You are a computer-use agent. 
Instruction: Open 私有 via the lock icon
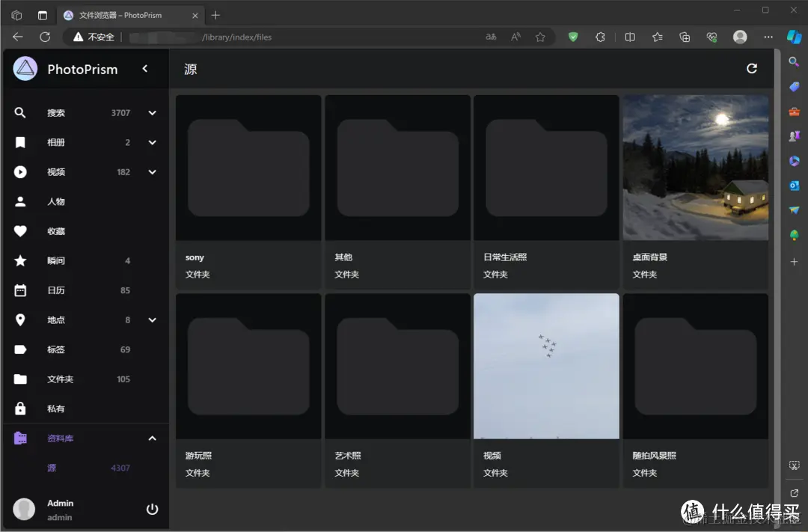(x=21, y=409)
